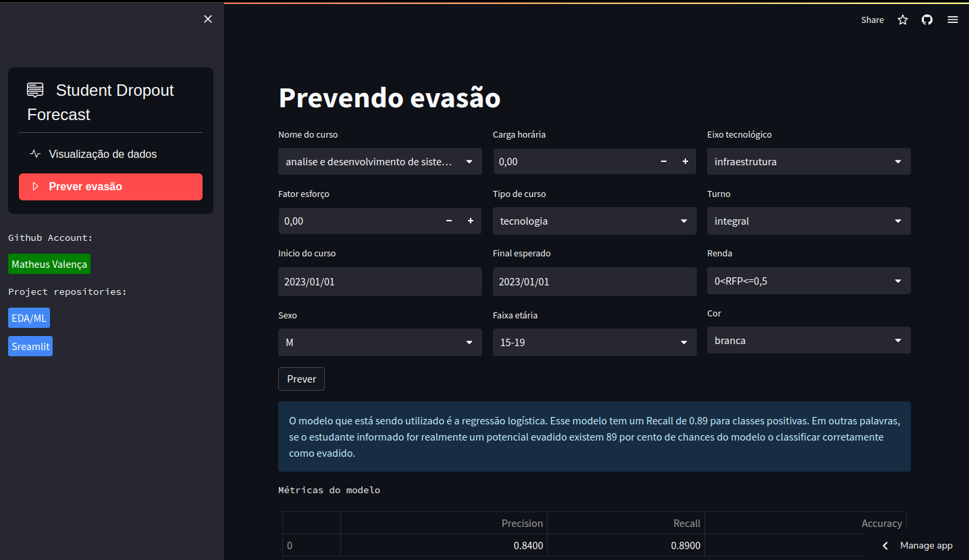Click the left chevron beside Manage app
This screenshot has height=560, width=969.
[885, 545]
